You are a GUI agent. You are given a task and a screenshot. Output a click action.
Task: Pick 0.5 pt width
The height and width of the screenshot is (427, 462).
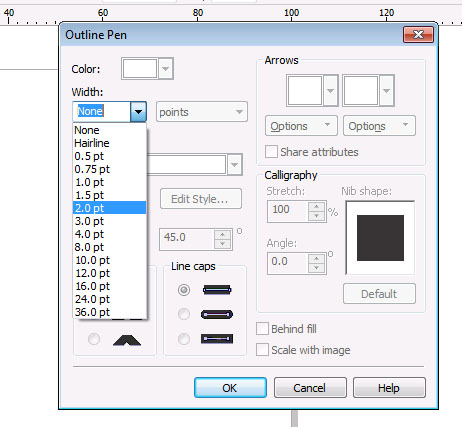point(109,156)
